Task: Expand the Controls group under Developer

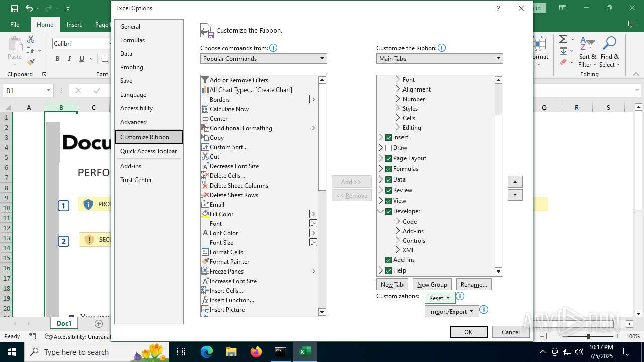Action: point(398,240)
